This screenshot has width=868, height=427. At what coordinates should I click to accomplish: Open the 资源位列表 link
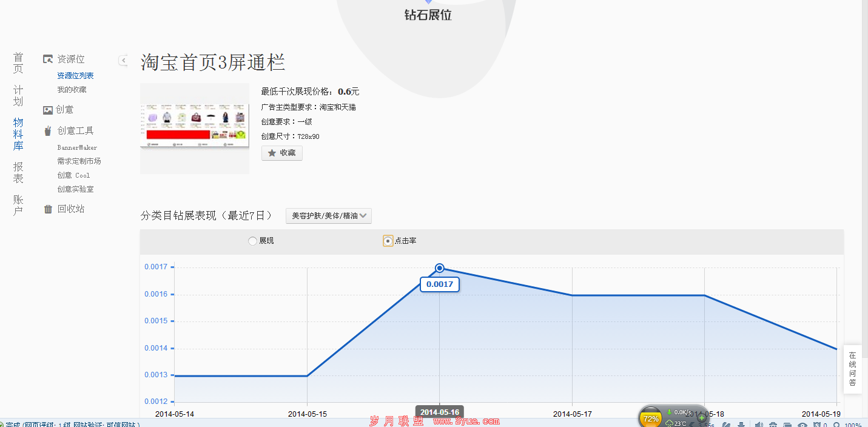point(75,76)
